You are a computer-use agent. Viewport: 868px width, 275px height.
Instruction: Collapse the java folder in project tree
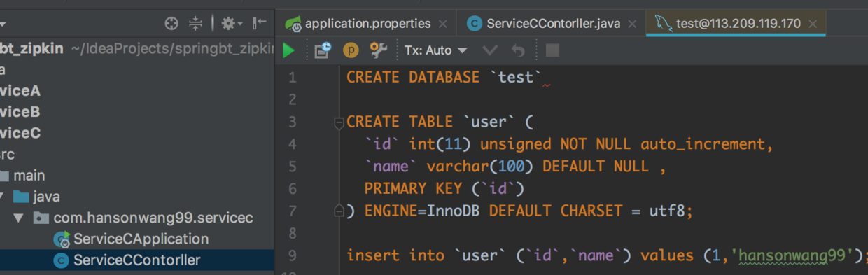coord(4,197)
